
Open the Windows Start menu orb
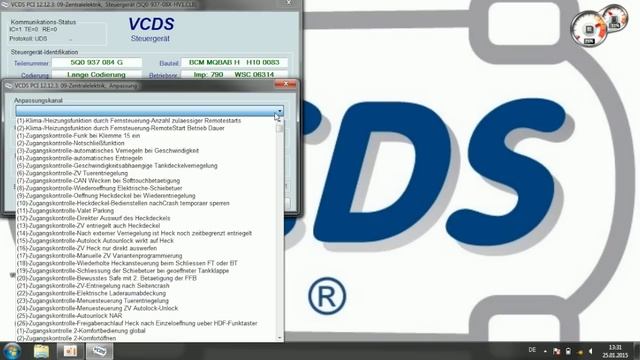pos(12,351)
